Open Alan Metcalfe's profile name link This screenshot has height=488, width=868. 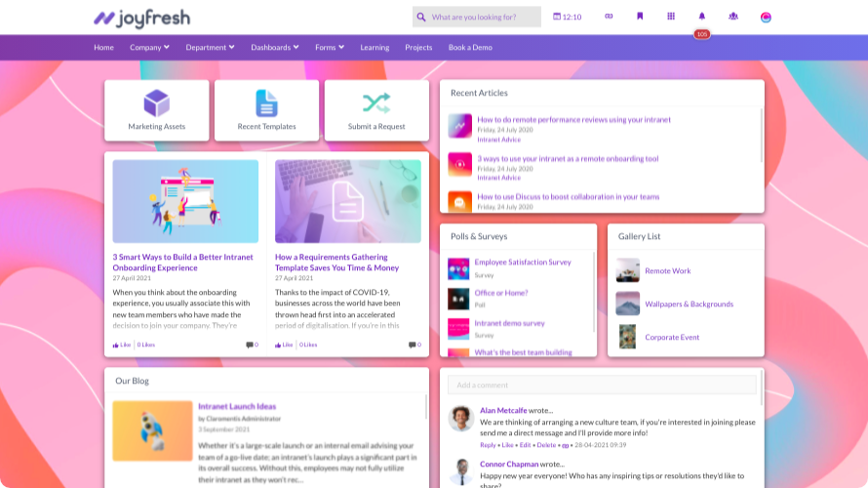tap(503, 411)
